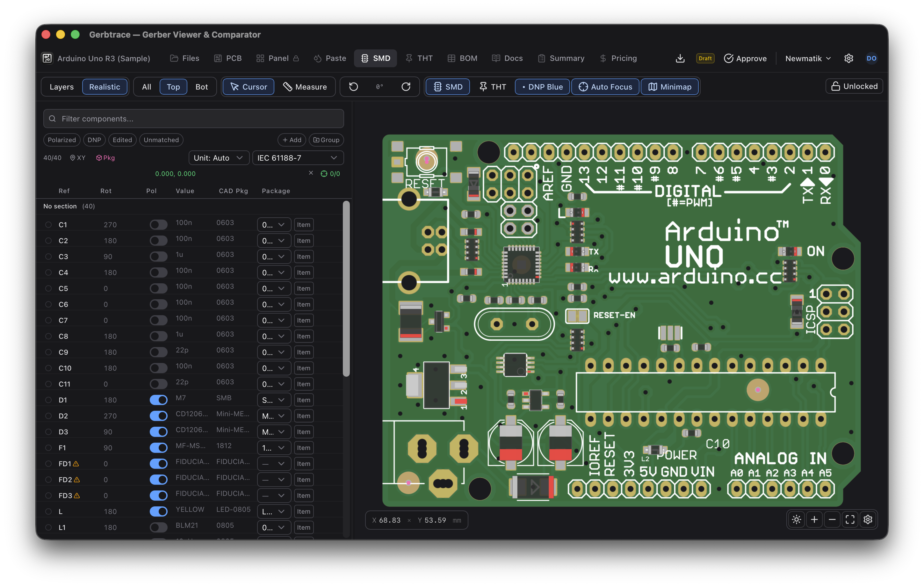Fit the board to screen
Screen dimensions: 924x587
(x=850, y=520)
